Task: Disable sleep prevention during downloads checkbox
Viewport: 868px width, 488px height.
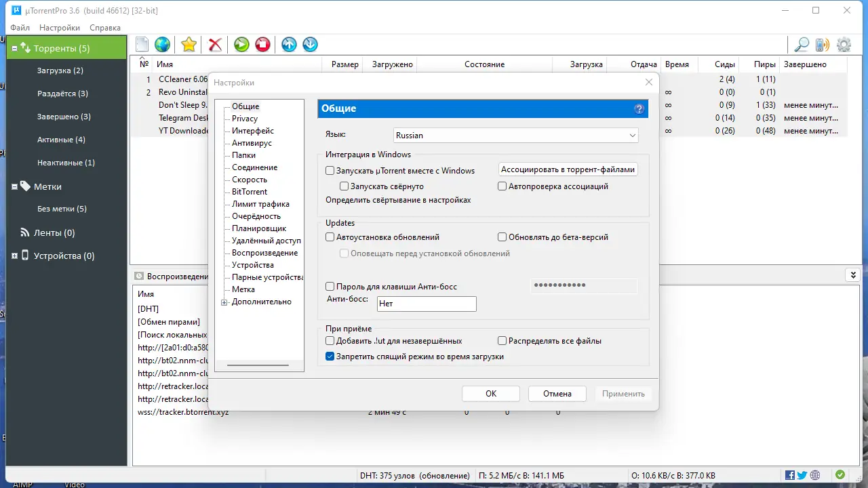Action: click(330, 355)
